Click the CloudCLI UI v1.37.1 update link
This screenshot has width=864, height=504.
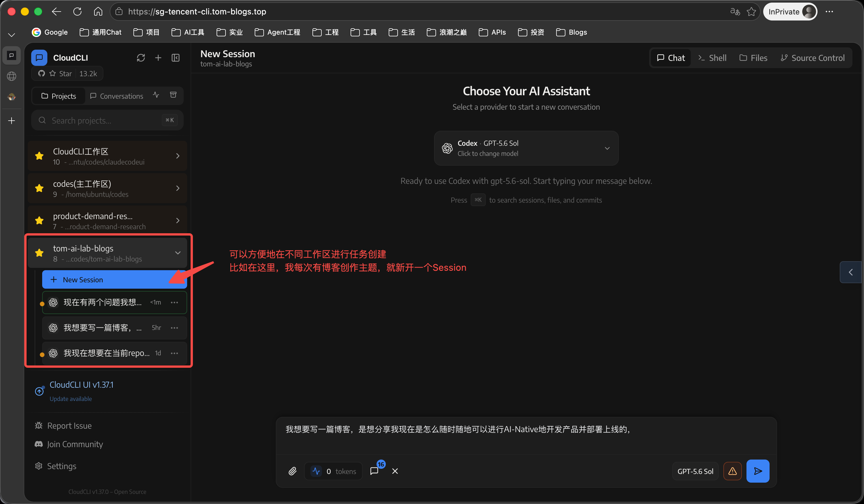(81, 385)
